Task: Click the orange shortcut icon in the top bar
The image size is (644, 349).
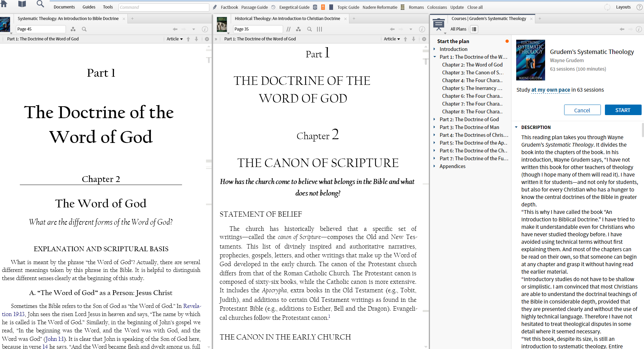Action: 323,7
